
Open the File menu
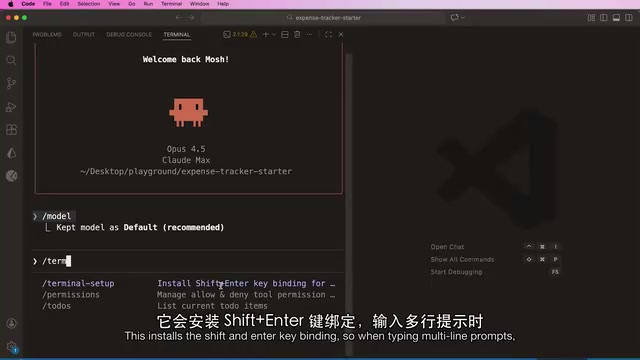point(47,4)
